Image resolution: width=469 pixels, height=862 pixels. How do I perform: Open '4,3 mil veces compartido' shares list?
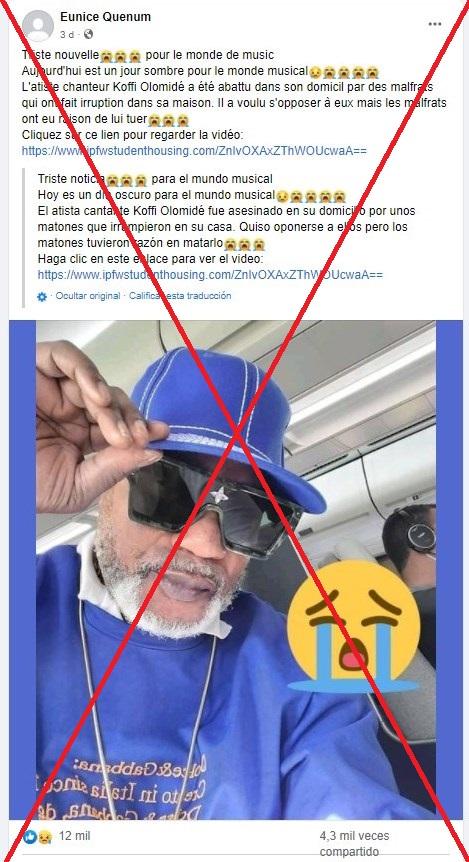point(355,844)
